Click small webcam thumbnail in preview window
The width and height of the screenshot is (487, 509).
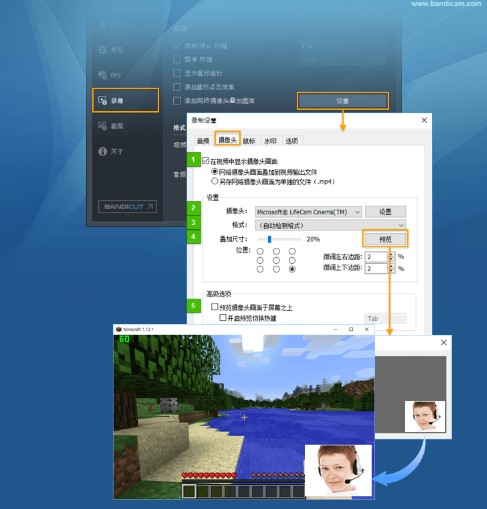[425, 416]
